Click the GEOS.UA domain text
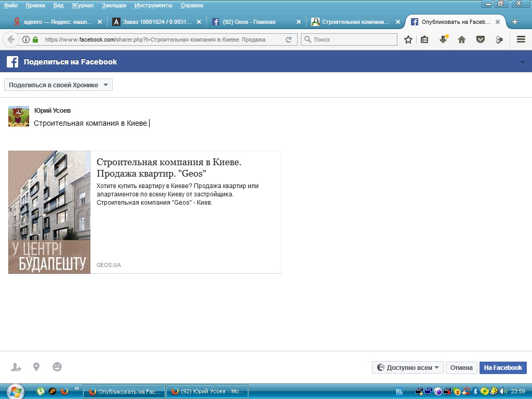The height and width of the screenshot is (399, 532). click(x=109, y=265)
